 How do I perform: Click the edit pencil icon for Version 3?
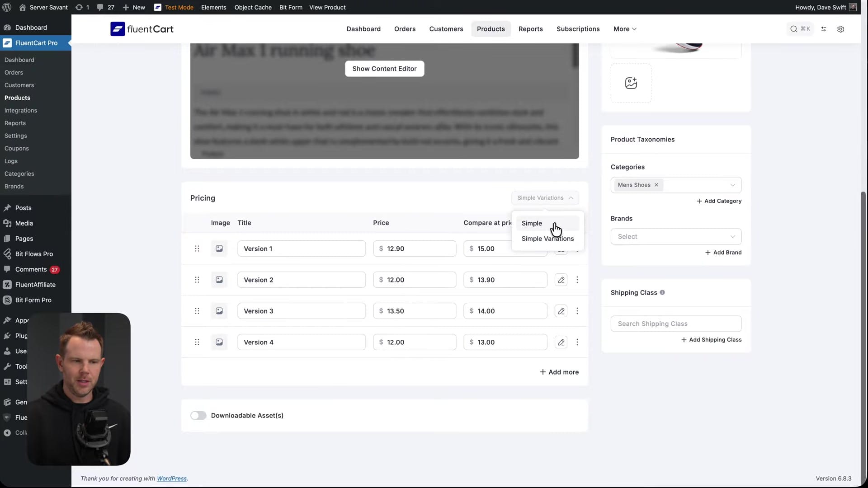coord(561,311)
